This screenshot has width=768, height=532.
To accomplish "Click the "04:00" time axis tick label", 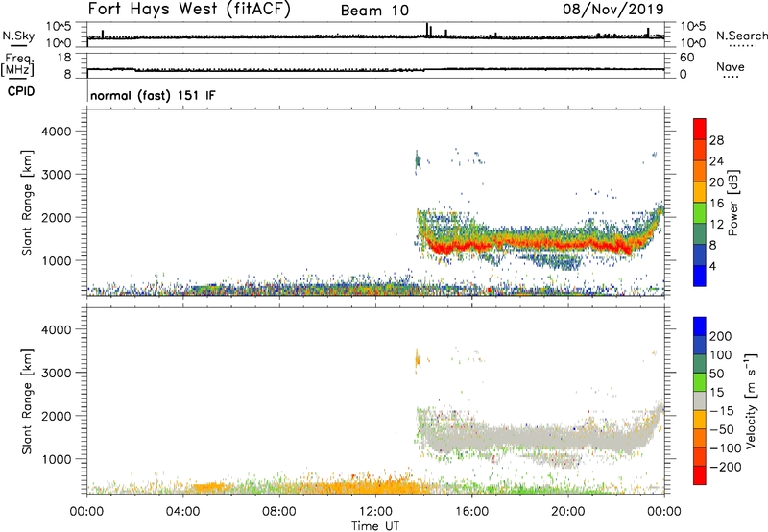I will pos(183,512).
